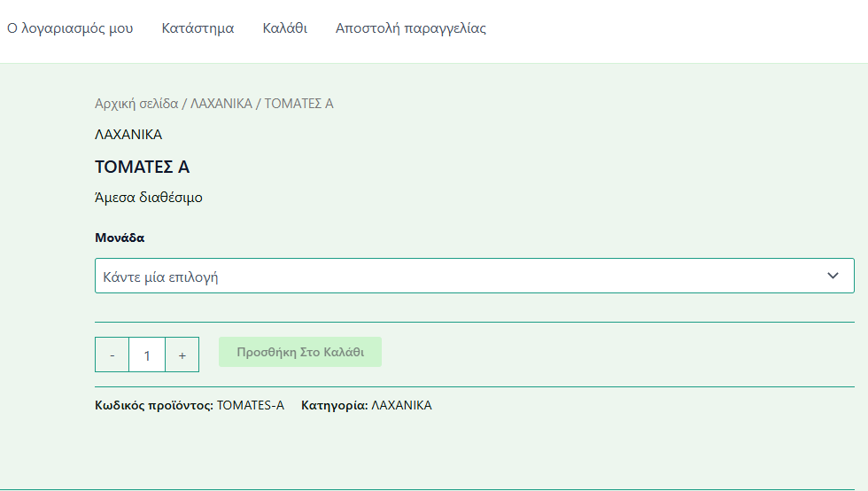
Task: Expand the Μονάδα dropdown using the chevron arrow
Action: (833, 276)
